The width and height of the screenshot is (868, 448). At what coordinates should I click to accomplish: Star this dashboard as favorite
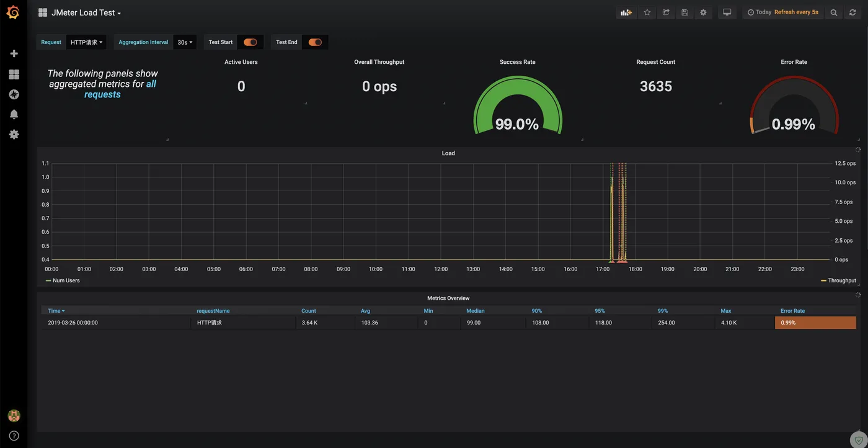647,12
